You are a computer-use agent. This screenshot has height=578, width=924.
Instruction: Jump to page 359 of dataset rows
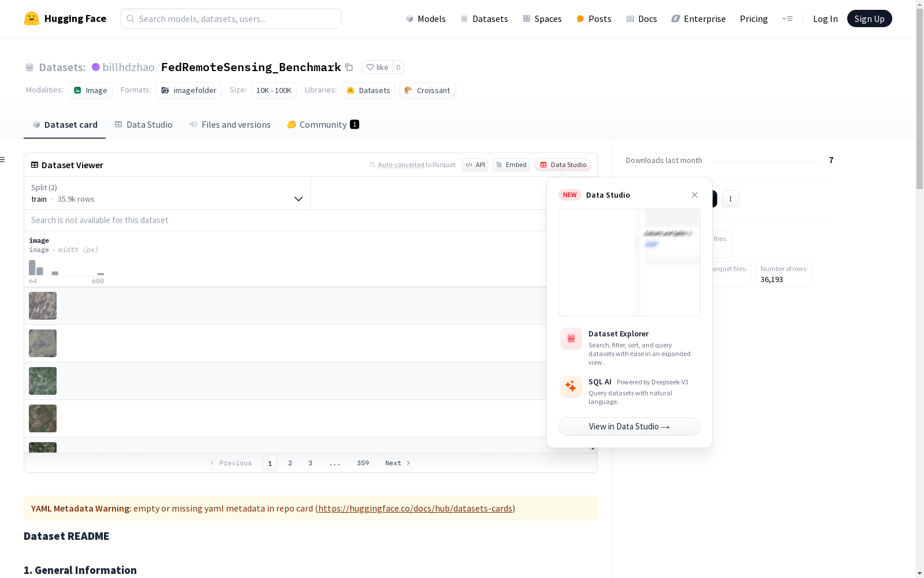pos(363,463)
